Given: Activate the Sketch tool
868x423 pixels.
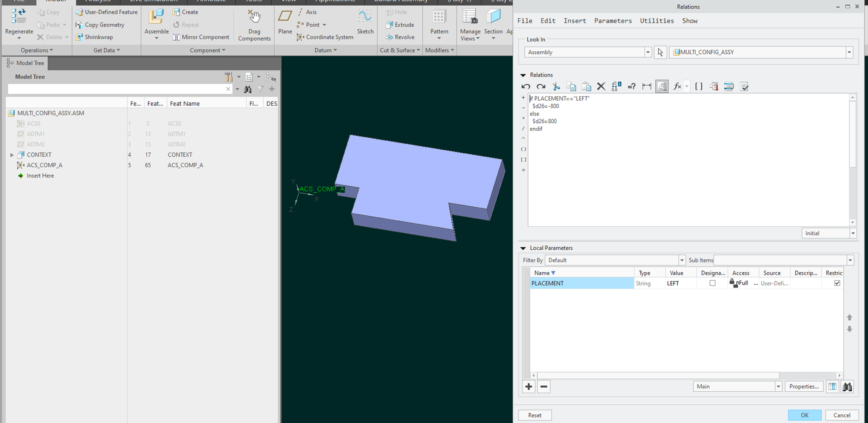Looking at the screenshot, I should pyautogui.click(x=365, y=22).
